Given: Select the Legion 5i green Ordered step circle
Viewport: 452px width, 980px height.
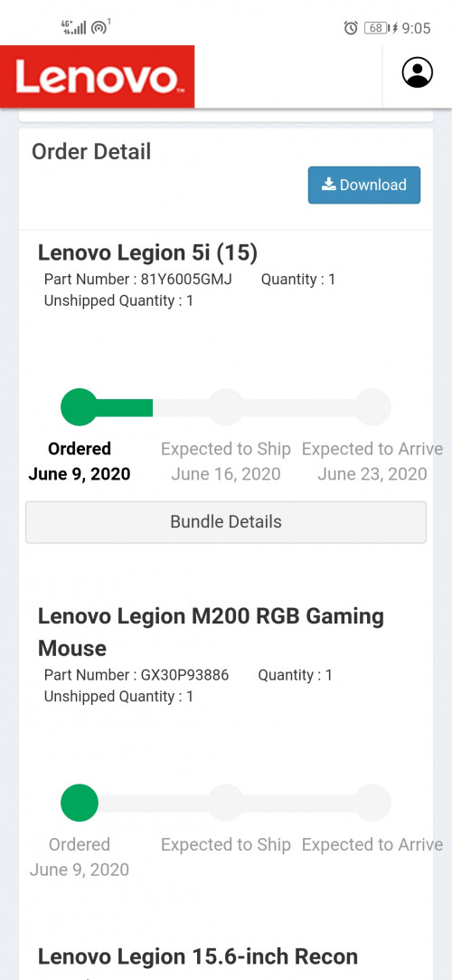Looking at the screenshot, I should click(x=80, y=407).
